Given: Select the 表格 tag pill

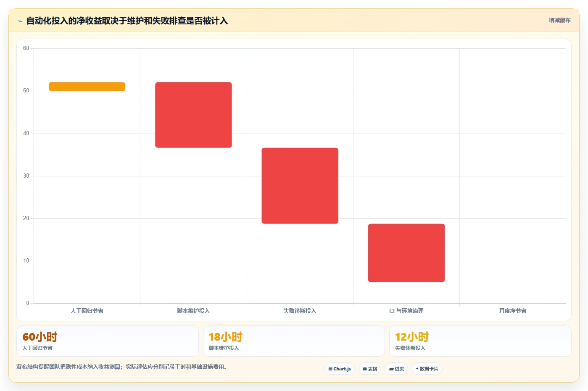Looking at the screenshot, I should pos(370,369).
